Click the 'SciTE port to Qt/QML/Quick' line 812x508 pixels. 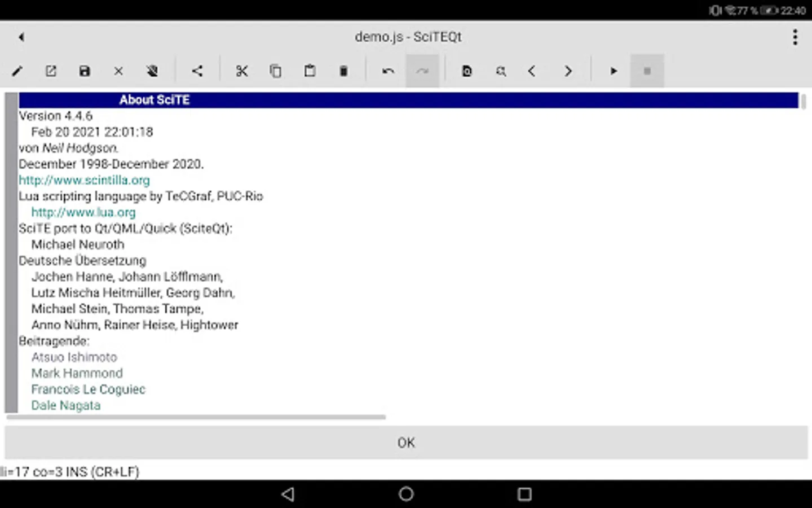(126, 229)
